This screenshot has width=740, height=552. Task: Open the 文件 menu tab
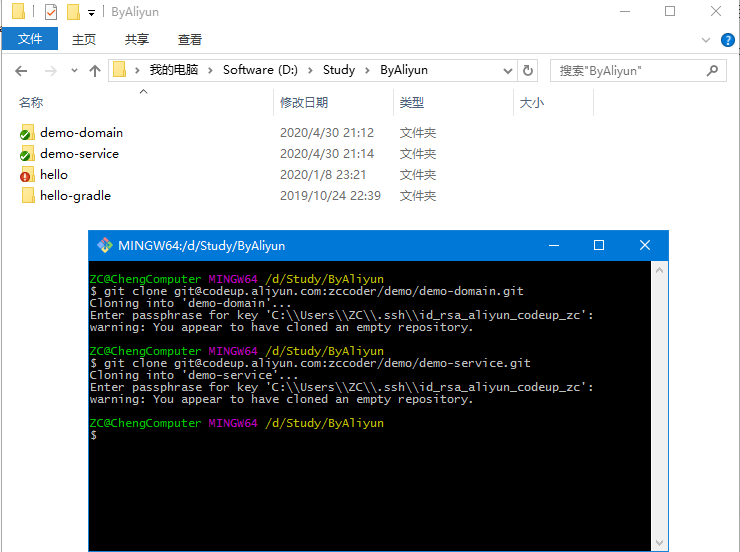30,39
